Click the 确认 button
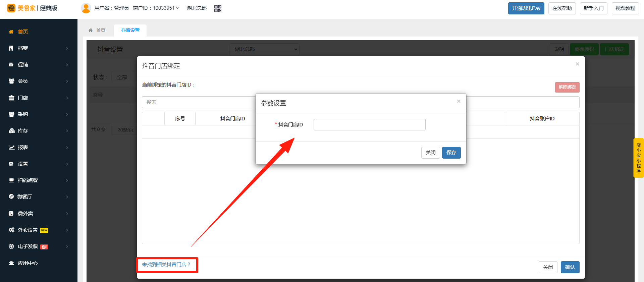The height and width of the screenshot is (282, 644). 570,267
